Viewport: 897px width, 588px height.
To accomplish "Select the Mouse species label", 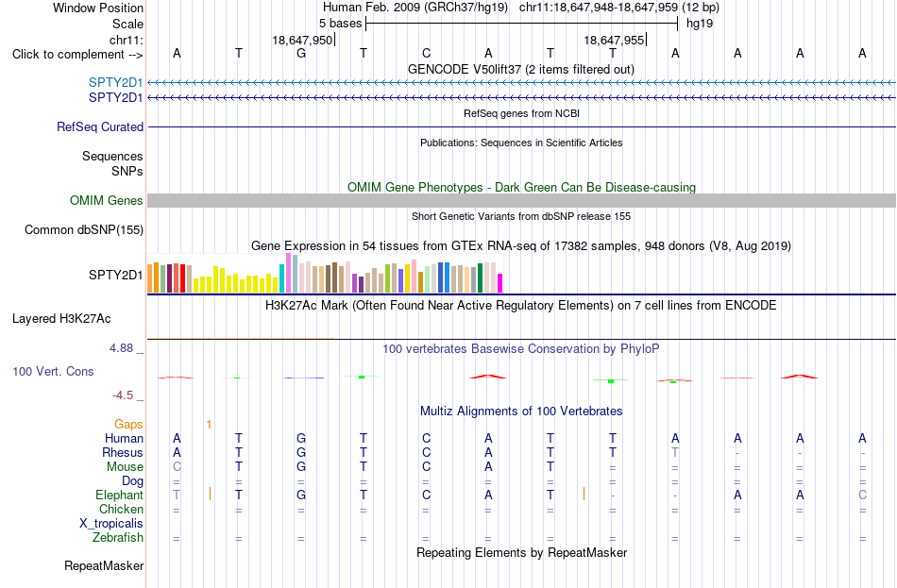I will 125,467.
